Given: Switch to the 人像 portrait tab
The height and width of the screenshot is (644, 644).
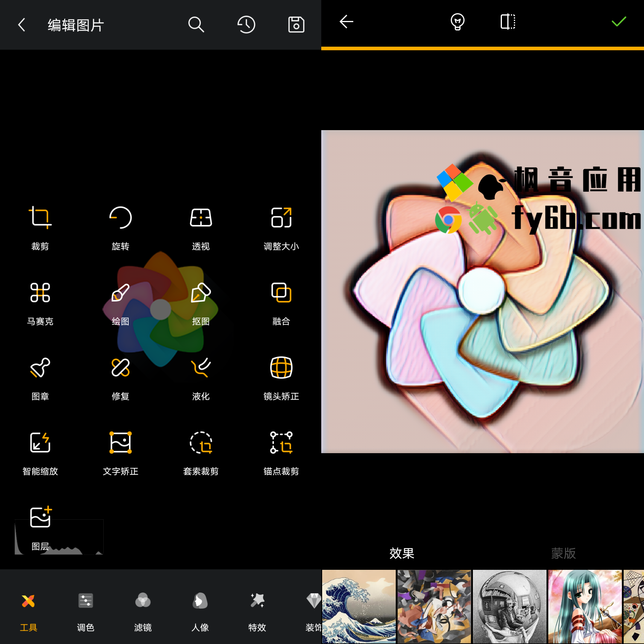Looking at the screenshot, I should (200, 613).
